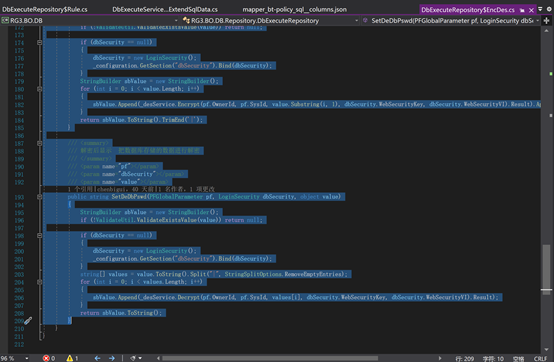554x362 pixels.
Task: Open the '1 个引用' CodeLens references link
Action: 81,189
